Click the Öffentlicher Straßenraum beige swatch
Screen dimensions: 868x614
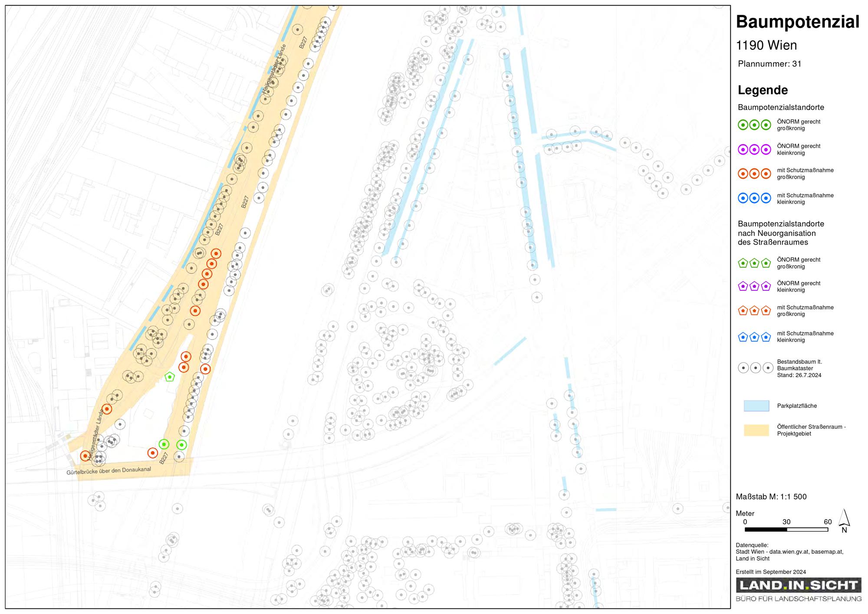[756, 430]
